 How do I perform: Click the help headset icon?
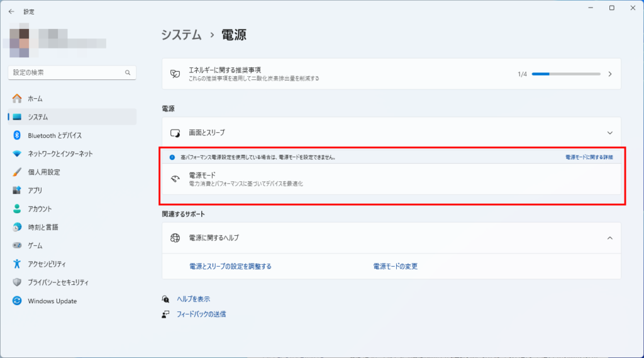click(165, 299)
